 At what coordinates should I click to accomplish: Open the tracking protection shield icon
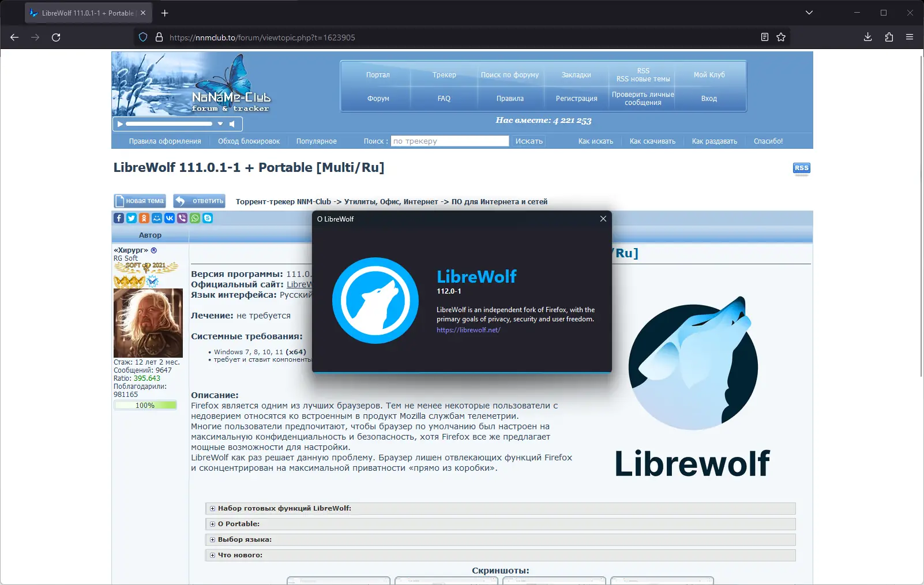pyautogui.click(x=143, y=37)
